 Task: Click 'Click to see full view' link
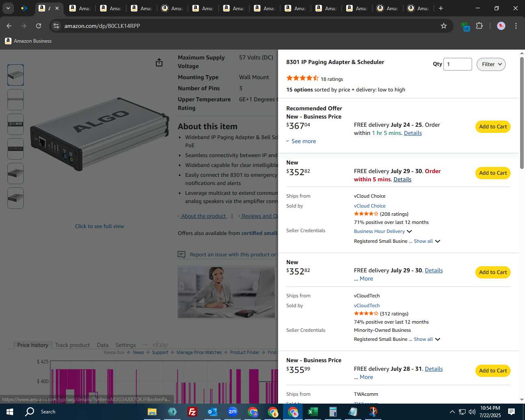99,226
